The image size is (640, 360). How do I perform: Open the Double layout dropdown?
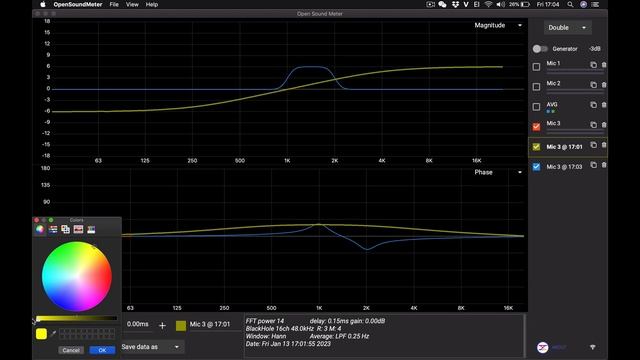567,28
